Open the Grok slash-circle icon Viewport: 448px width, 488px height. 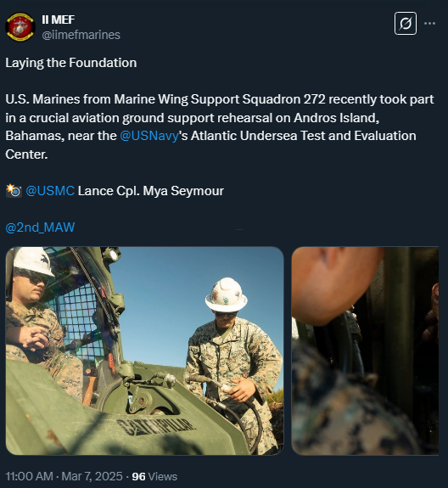406,24
